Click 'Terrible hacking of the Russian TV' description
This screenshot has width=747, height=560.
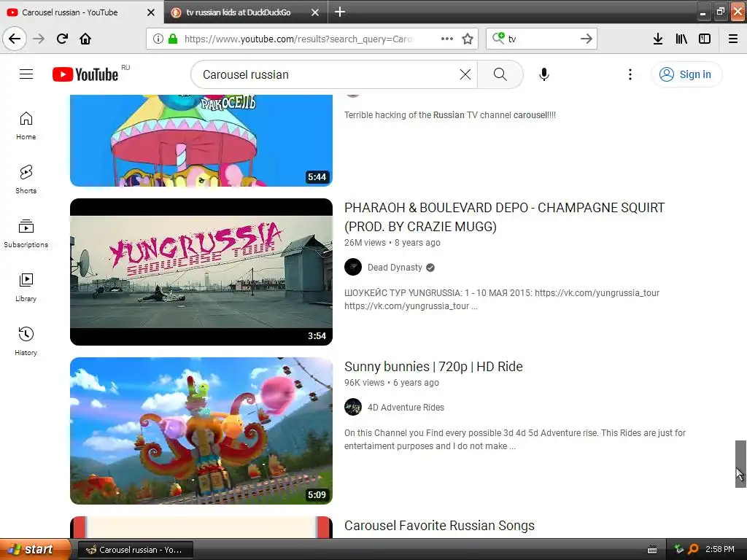(449, 114)
